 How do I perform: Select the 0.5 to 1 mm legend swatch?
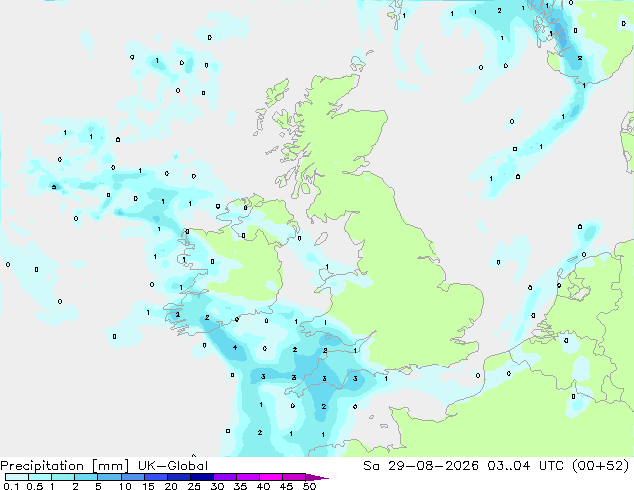(x=40, y=477)
